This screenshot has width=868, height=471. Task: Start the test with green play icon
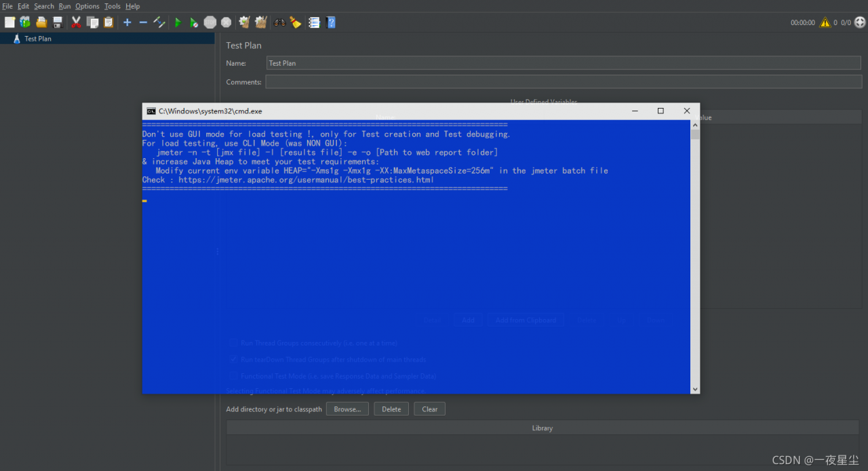click(x=178, y=22)
